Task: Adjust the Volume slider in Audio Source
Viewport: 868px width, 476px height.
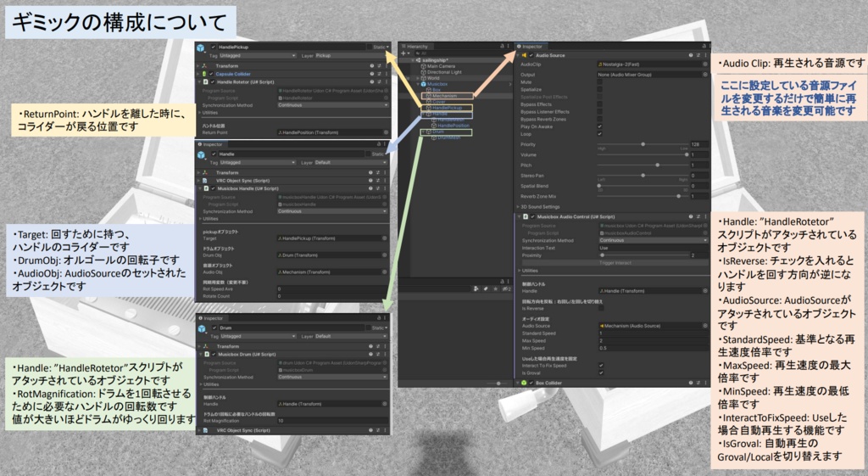Action: point(643,154)
